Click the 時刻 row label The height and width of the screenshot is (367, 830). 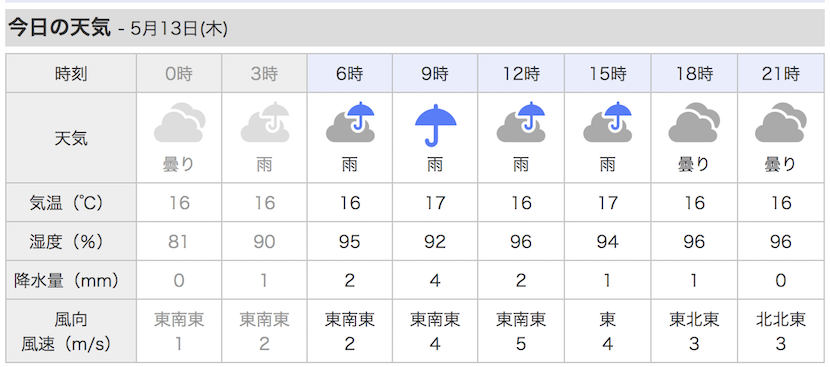(71, 73)
